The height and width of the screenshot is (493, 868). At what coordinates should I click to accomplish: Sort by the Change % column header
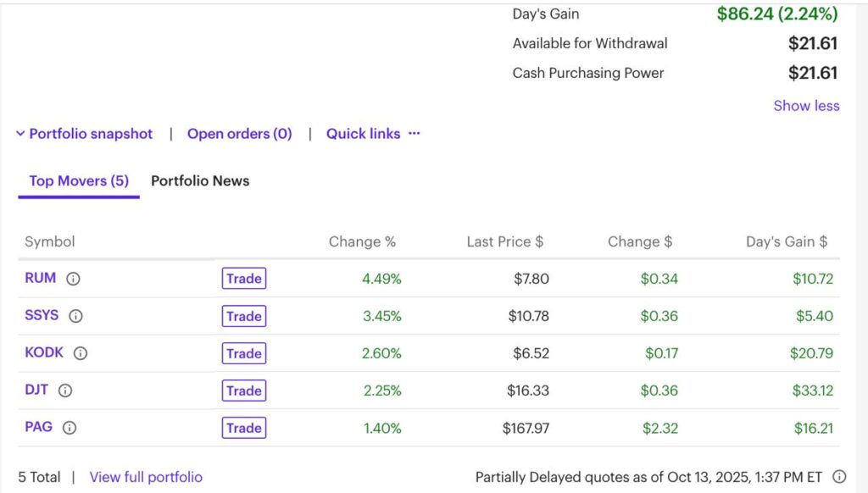362,241
